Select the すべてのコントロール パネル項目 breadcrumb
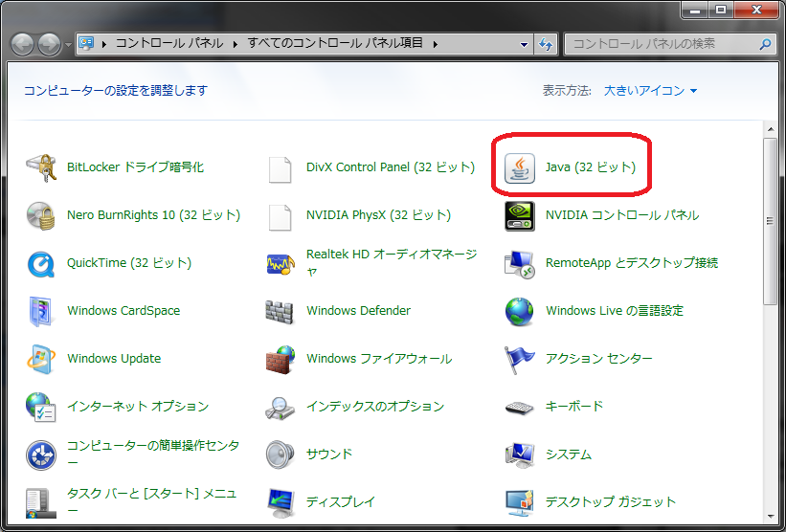This screenshot has width=786, height=532. click(x=335, y=43)
